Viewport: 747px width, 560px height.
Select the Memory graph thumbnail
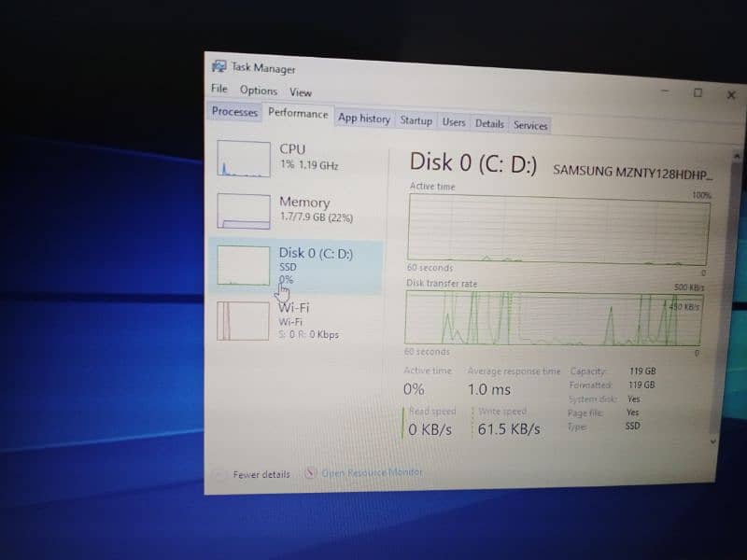point(244,211)
